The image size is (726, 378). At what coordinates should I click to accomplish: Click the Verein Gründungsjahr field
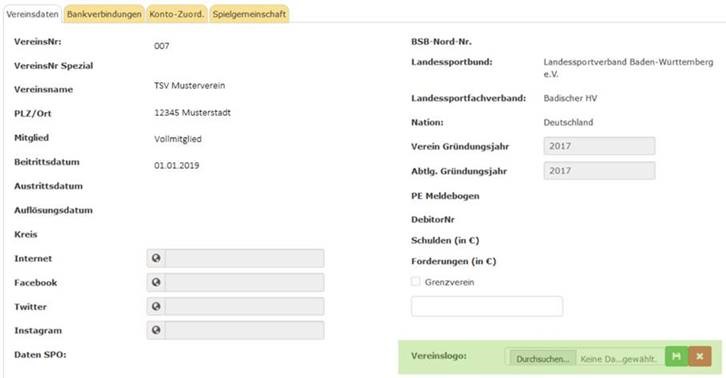599,146
